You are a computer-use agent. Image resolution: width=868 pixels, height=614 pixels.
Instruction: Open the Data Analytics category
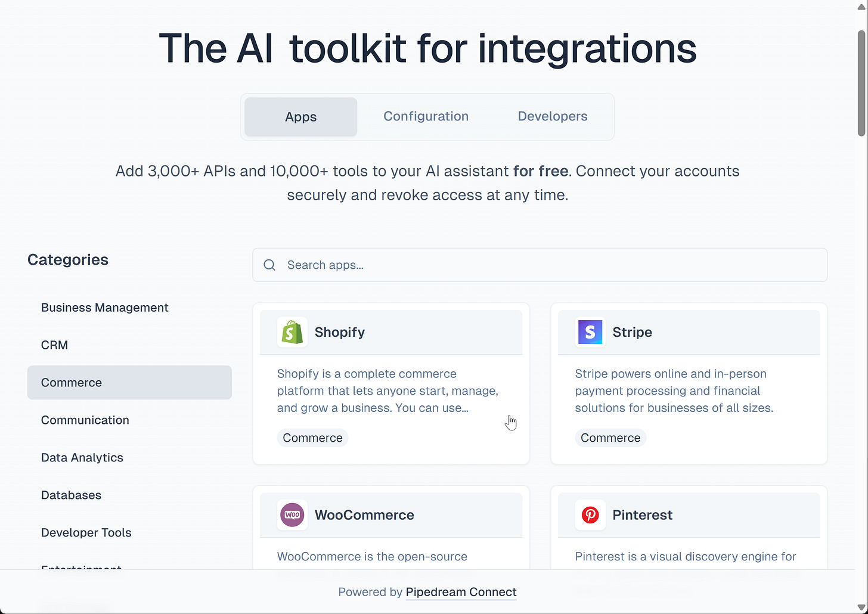pyautogui.click(x=82, y=457)
